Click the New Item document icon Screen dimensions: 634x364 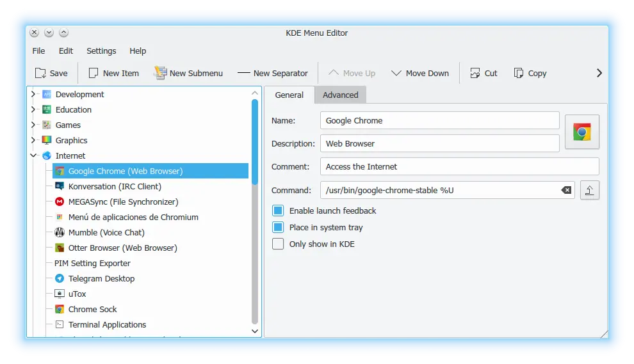[93, 73]
